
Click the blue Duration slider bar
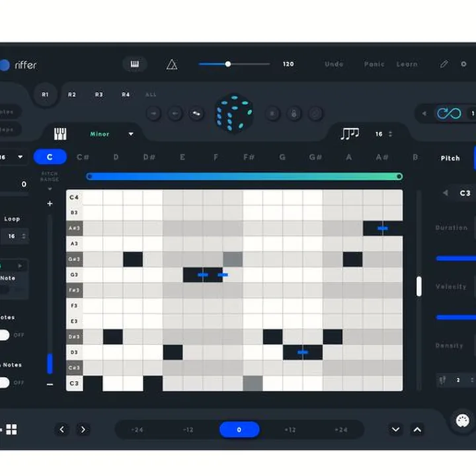point(456,258)
